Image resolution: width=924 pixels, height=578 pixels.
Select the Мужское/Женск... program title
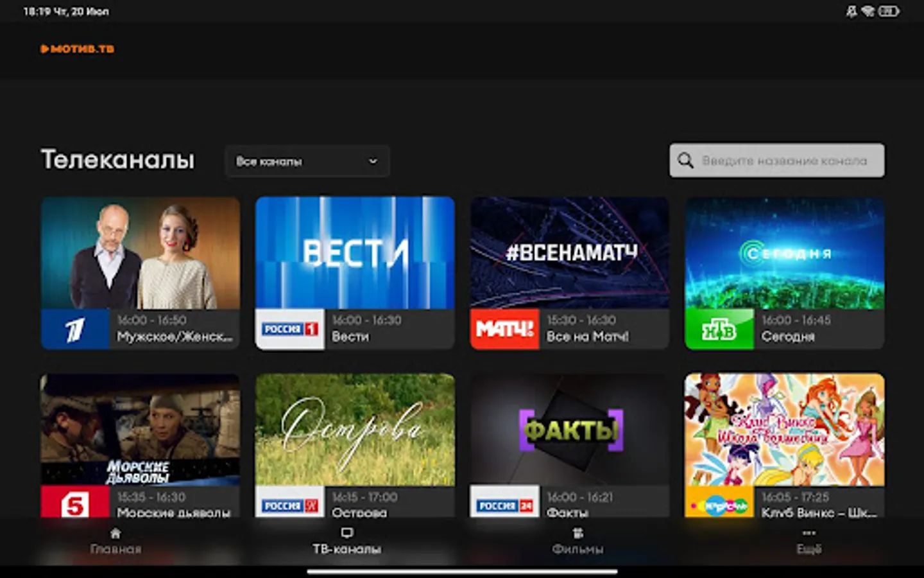pyautogui.click(x=175, y=337)
